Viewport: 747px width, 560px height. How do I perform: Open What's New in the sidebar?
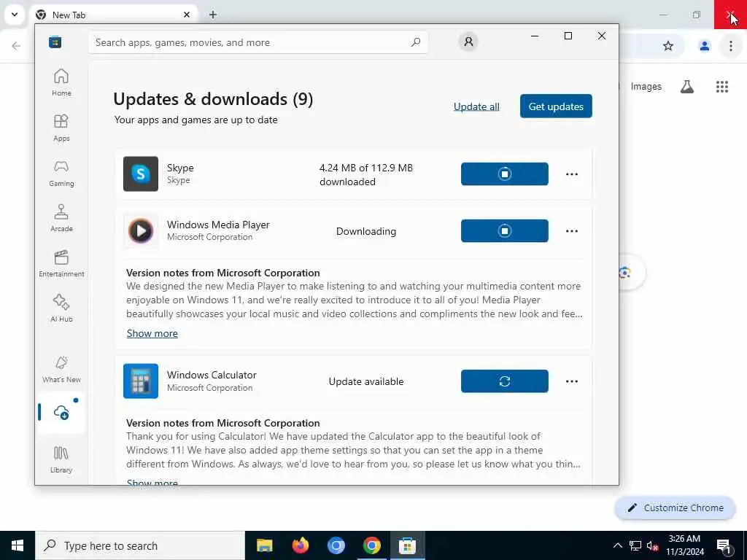click(x=61, y=369)
